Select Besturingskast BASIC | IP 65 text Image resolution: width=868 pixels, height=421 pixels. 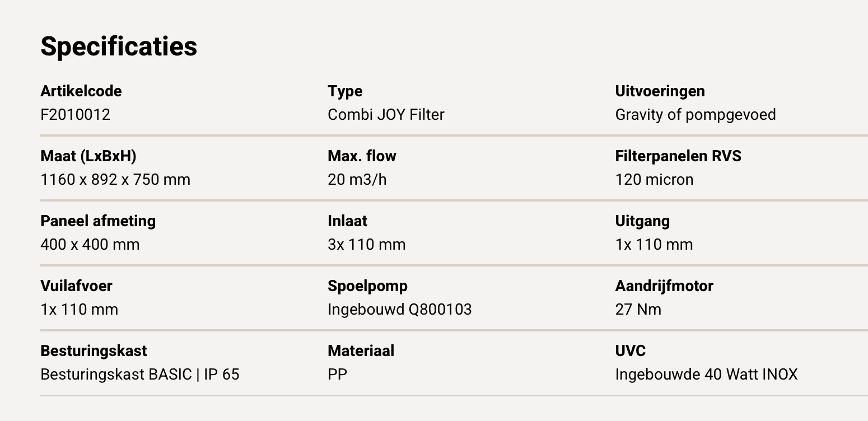[x=140, y=375]
